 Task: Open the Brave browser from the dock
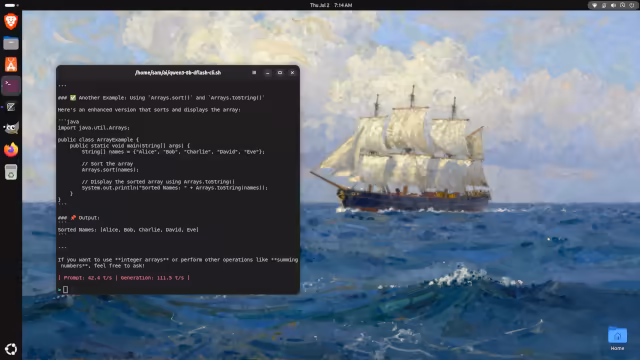click(11, 21)
